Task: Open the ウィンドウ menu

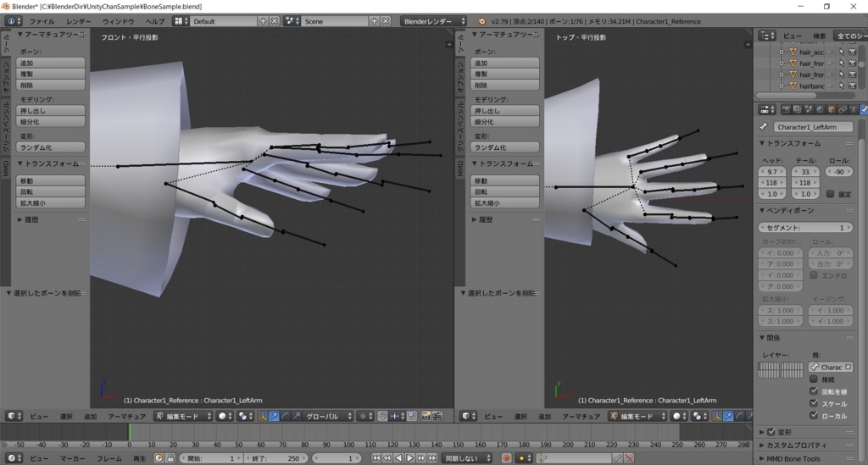Action: (118, 21)
